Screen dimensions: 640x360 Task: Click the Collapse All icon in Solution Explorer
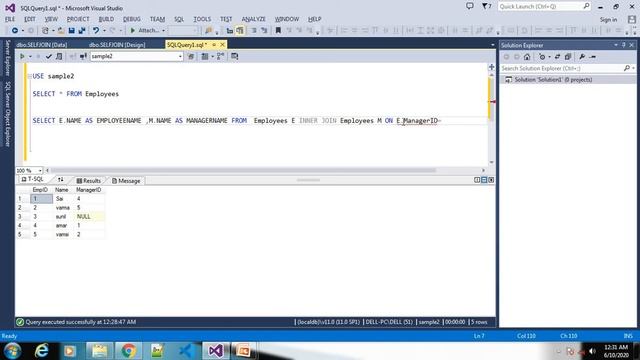(568, 57)
